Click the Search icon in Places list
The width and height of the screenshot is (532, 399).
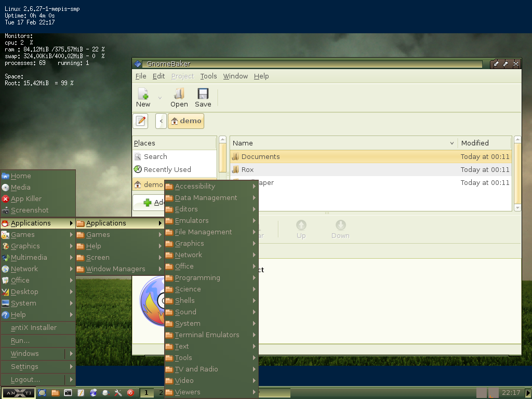pos(138,156)
